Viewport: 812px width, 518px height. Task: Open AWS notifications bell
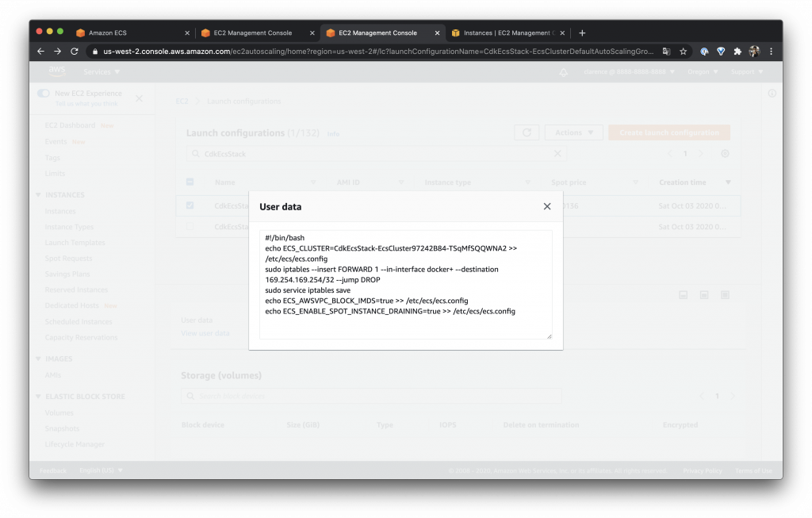coord(564,72)
